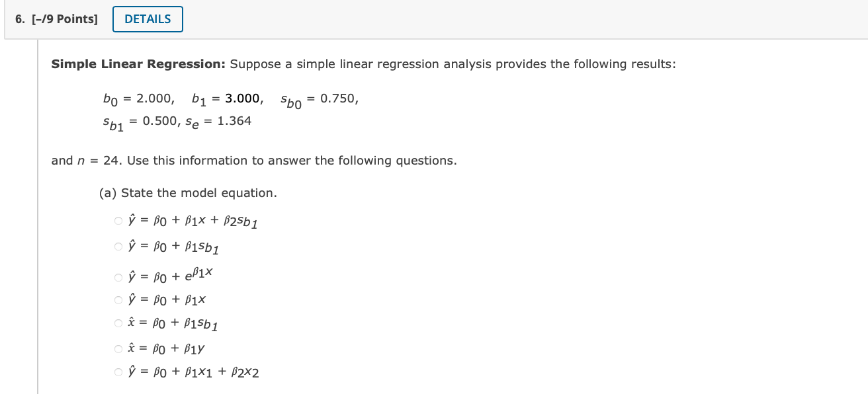Image resolution: width=868 pixels, height=394 pixels.
Task: Click part (a) State the model equation
Action: coord(187,192)
